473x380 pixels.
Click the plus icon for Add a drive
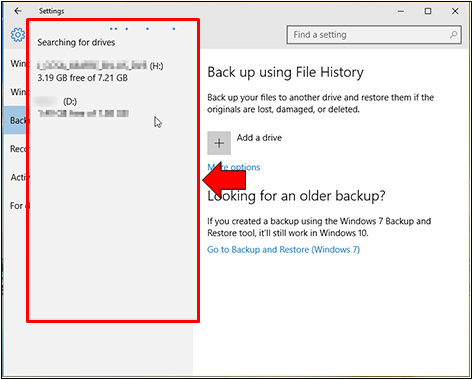[219, 143]
